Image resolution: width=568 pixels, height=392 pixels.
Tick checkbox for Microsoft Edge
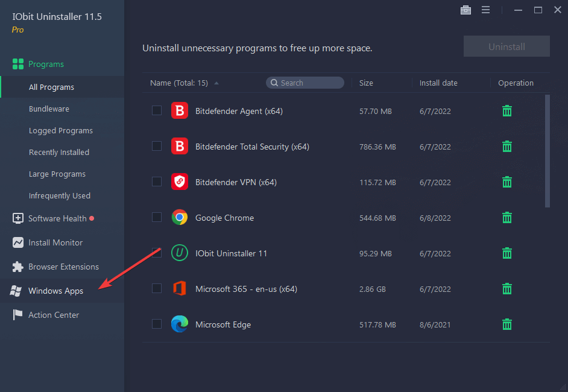(157, 324)
